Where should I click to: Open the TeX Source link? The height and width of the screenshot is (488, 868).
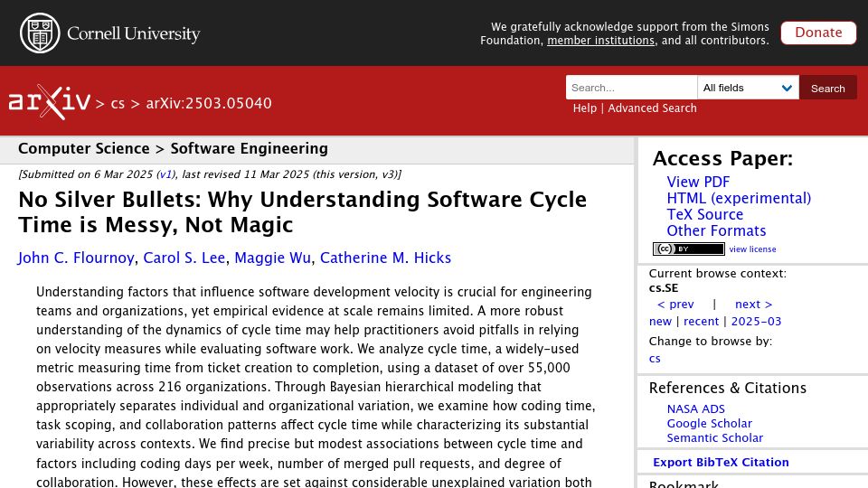704,214
